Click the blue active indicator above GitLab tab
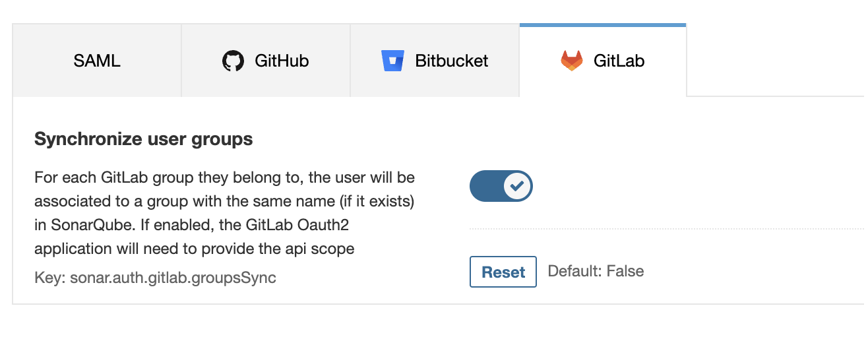The width and height of the screenshot is (868, 343). (603, 25)
